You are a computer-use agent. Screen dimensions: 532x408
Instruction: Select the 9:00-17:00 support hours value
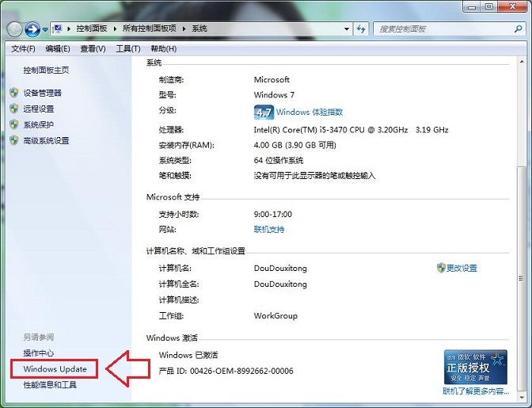click(273, 214)
